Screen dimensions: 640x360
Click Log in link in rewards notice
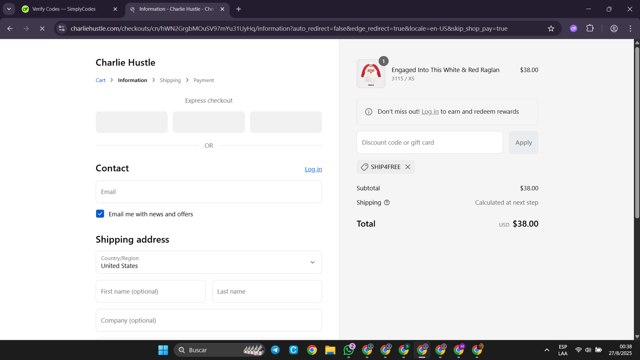(430, 112)
